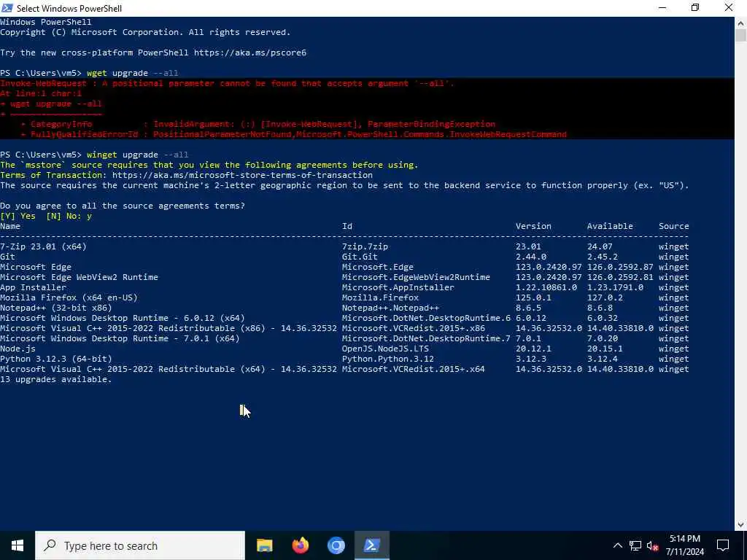This screenshot has height=560, width=747.
Task: Click the 'App Installer' package name
Action: point(33,287)
